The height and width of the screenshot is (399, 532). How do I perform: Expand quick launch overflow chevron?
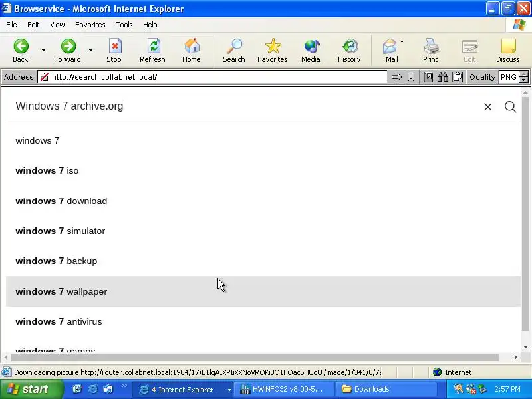[124, 386]
